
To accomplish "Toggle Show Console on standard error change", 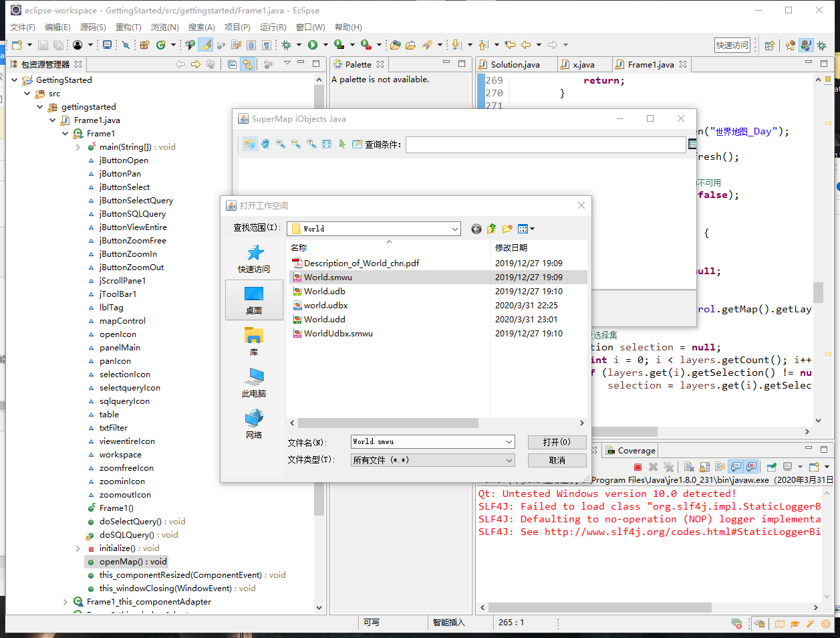I will [x=752, y=467].
